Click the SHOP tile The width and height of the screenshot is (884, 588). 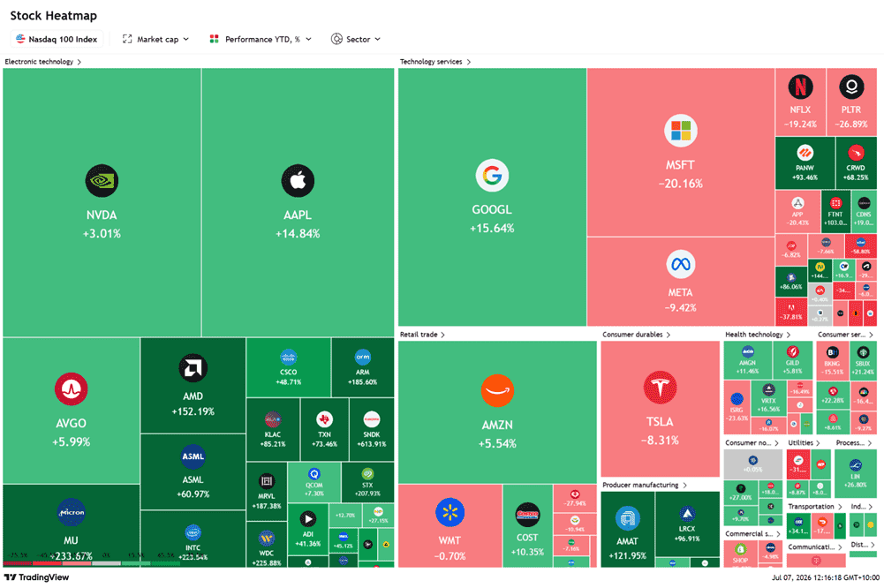[x=740, y=554]
